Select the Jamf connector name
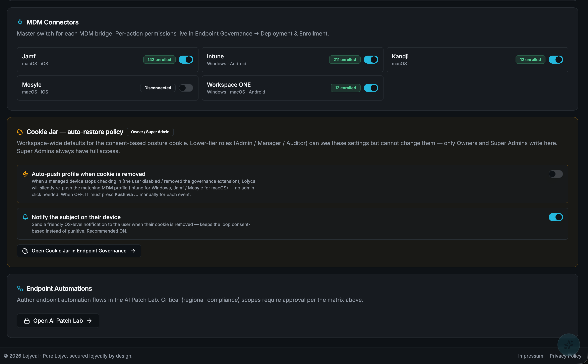 (x=29, y=56)
